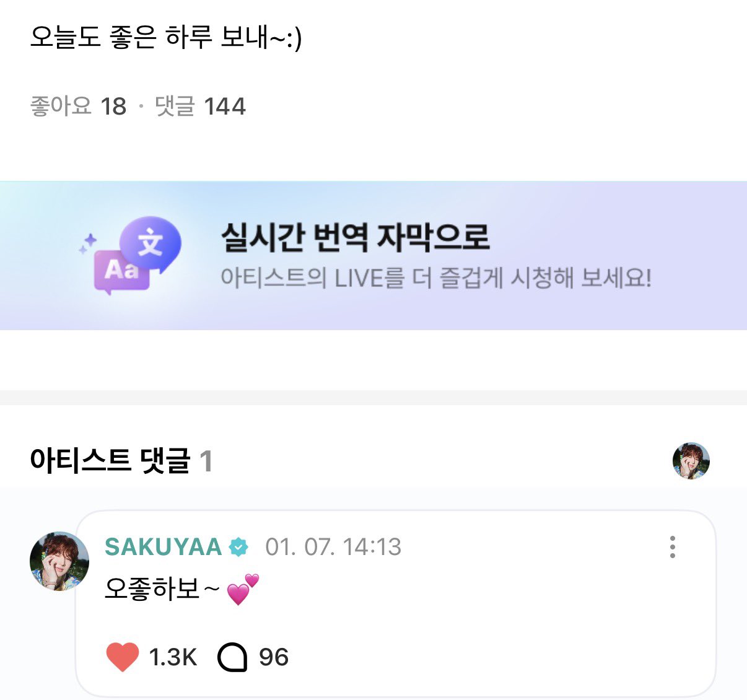Open the three-dot menu on SAKUYAA's comment
The image size is (747, 700).
pyautogui.click(x=672, y=547)
